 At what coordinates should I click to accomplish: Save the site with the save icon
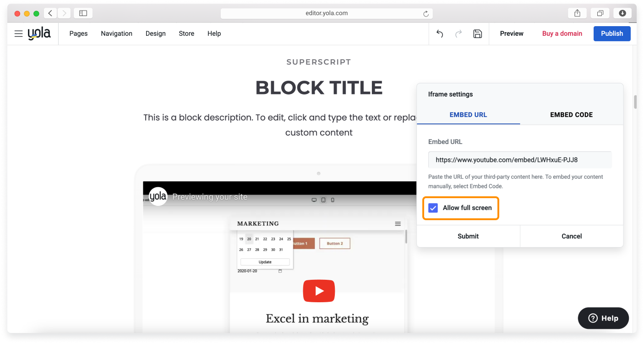pos(478,33)
